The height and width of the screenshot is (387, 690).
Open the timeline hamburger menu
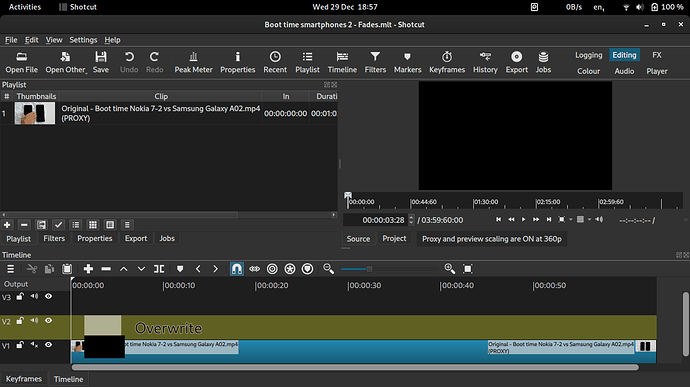pos(11,269)
